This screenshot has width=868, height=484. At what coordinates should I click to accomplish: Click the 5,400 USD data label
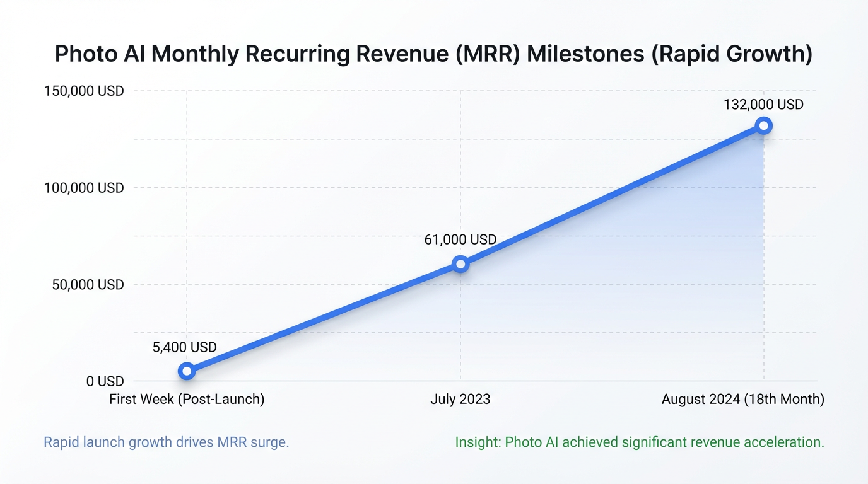point(185,347)
